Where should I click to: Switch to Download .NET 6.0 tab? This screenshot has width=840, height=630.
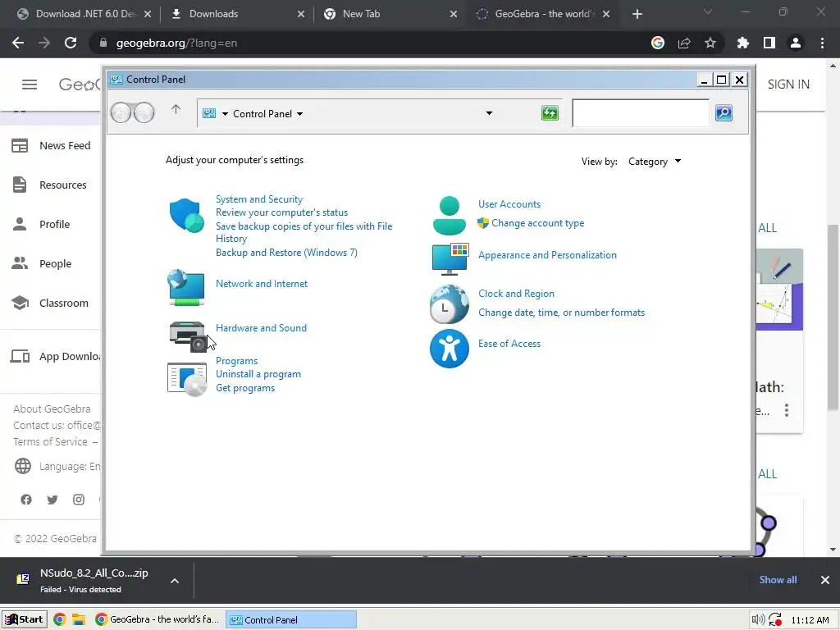(85, 14)
